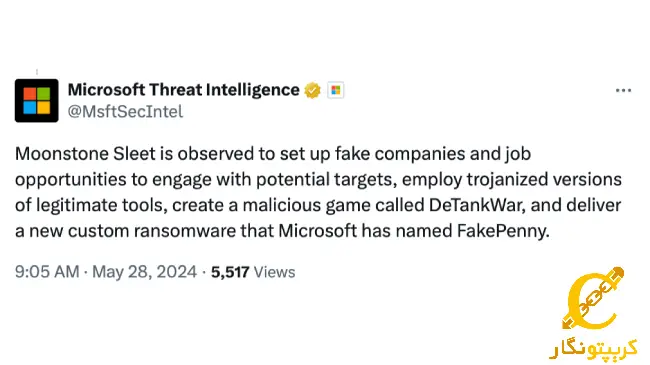Click the 5,517 view count number
The image size is (650, 365).
pyautogui.click(x=230, y=272)
